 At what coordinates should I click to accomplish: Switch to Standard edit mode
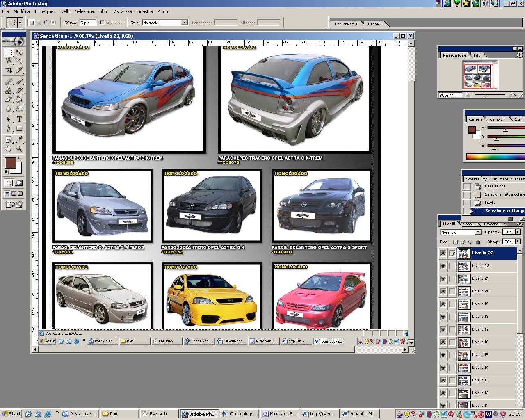[9, 183]
